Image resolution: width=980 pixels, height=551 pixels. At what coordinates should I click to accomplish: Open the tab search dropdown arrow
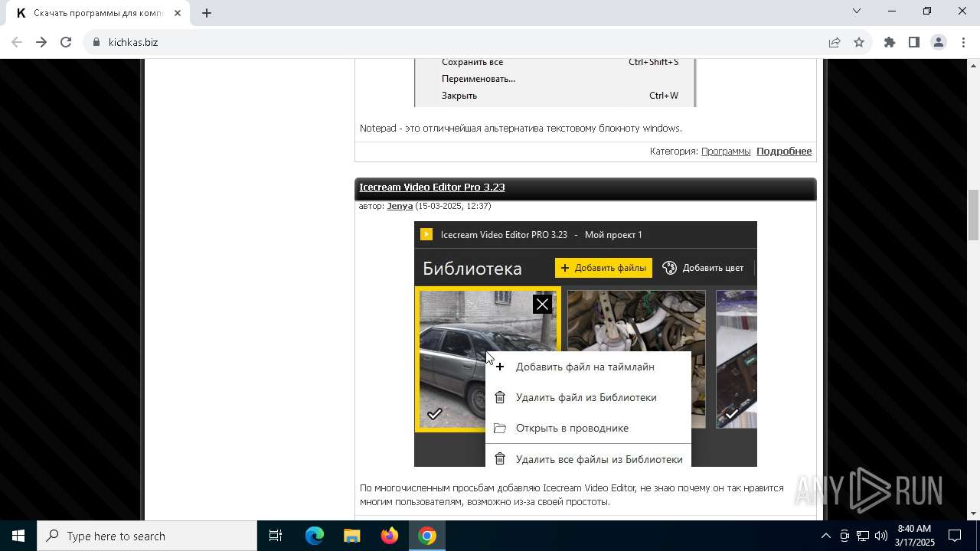857,11
